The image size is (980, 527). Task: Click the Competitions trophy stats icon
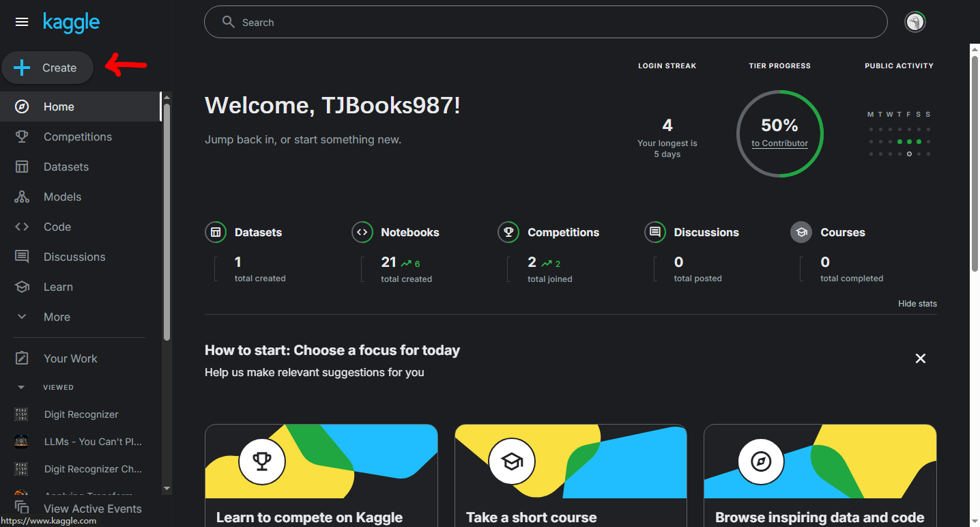coord(508,232)
